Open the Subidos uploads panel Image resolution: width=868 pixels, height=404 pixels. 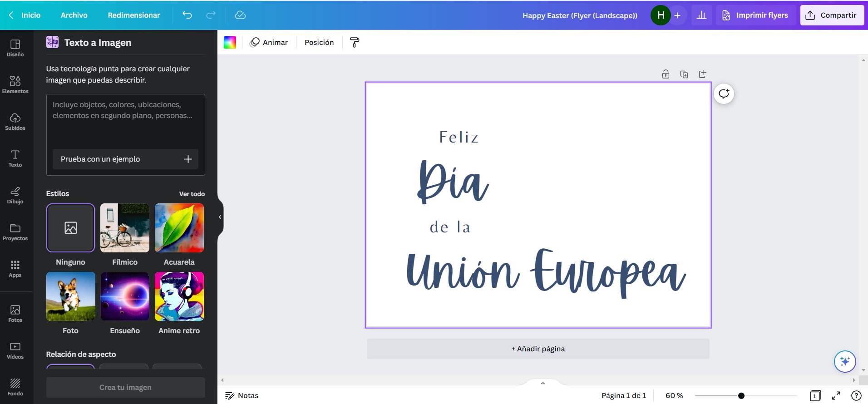coord(15,121)
